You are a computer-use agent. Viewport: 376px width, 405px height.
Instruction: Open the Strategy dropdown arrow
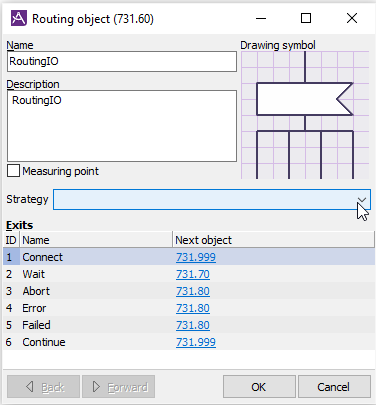click(362, 200)
